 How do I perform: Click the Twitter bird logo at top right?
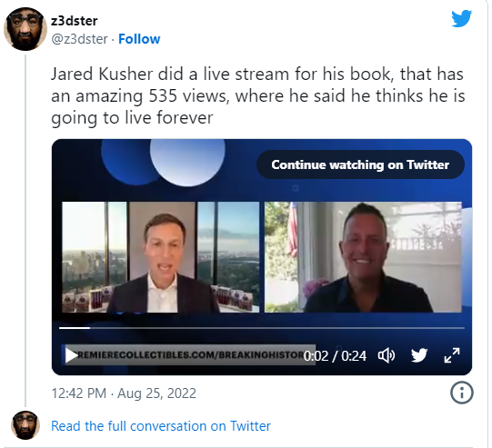(461, 18)
